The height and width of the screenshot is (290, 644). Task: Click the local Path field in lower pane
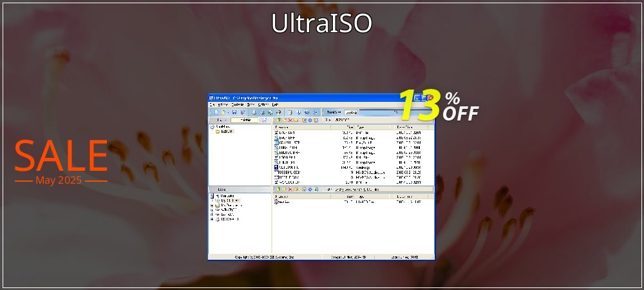(384, 189)
